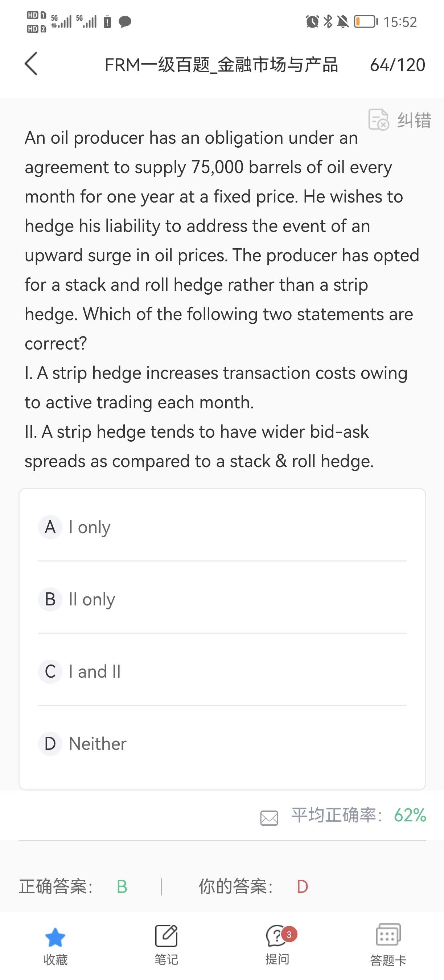Open the 答题卡 answer card icon
The image size is (444, 980).
point(388,935)
